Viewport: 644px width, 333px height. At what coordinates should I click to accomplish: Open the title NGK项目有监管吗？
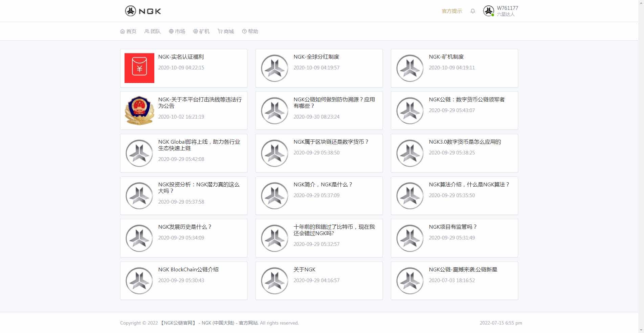click(453, 227)
